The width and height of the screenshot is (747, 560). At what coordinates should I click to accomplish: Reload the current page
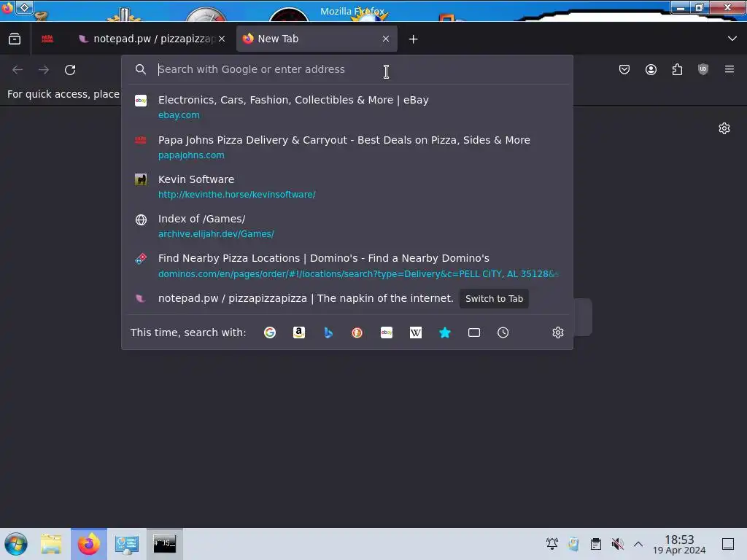click(70, 70)
